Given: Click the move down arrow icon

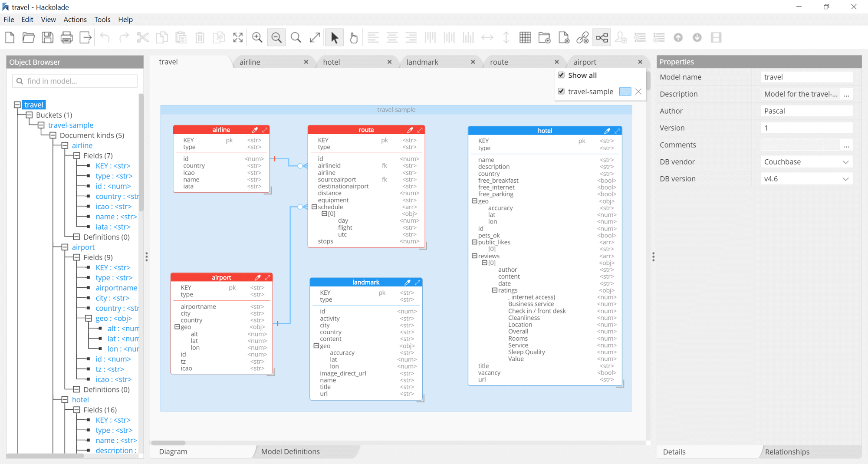Looking at the screenshot, I should [x=697, y=38].
